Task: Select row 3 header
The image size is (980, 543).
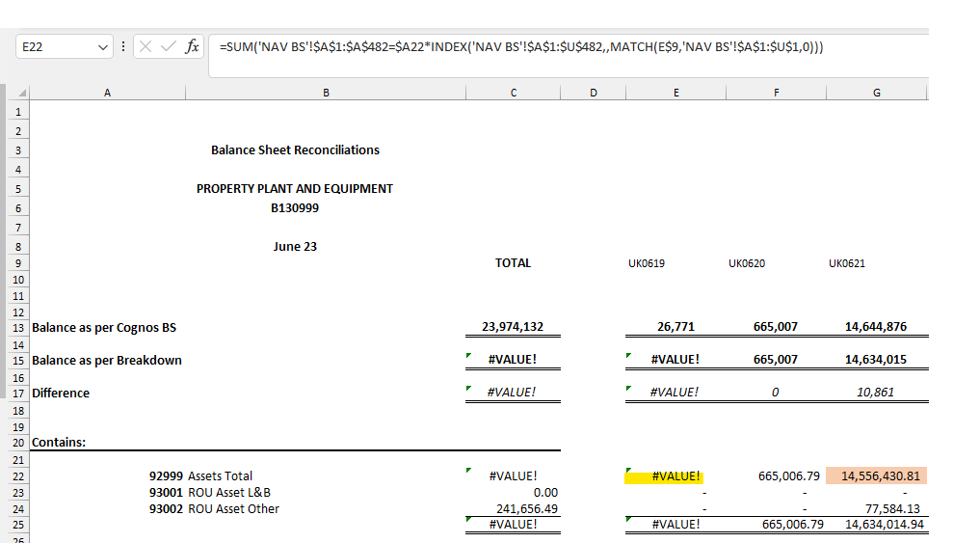Action: click(18, 150)
